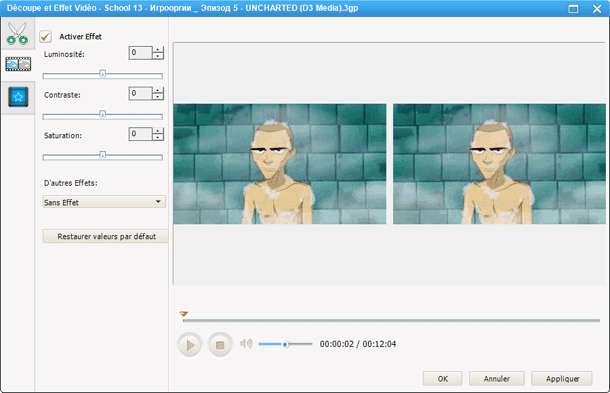610x393 pixels.
Task: Open the scissors cut tab
Action: pyautogui.click(x=18, y=34)
